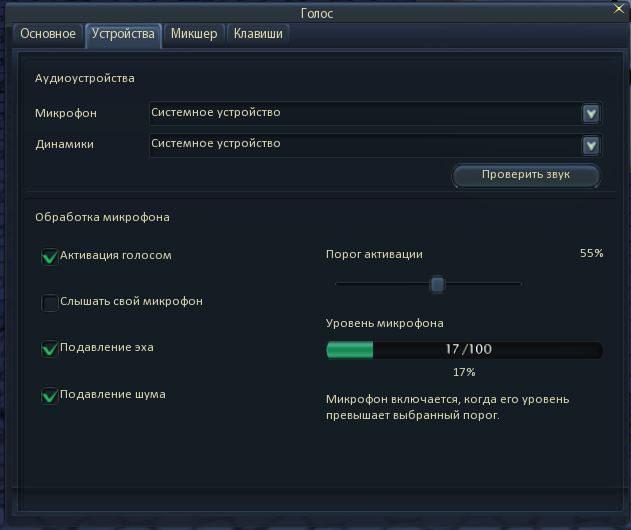The width and height of the screenshot is (631, 530).
Task: Go to the Клавиши tab
Action: (258, 35)
